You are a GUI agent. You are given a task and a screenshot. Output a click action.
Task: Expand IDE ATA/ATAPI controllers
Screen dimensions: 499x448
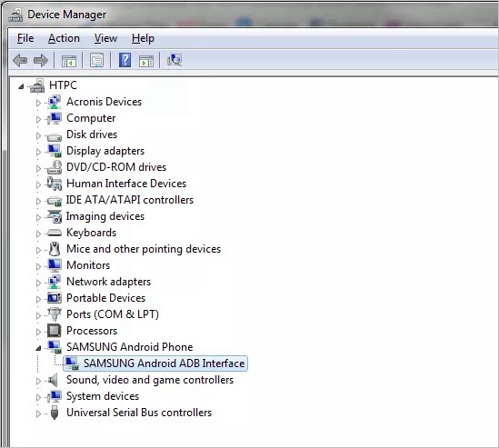click(x=38, y=201)
